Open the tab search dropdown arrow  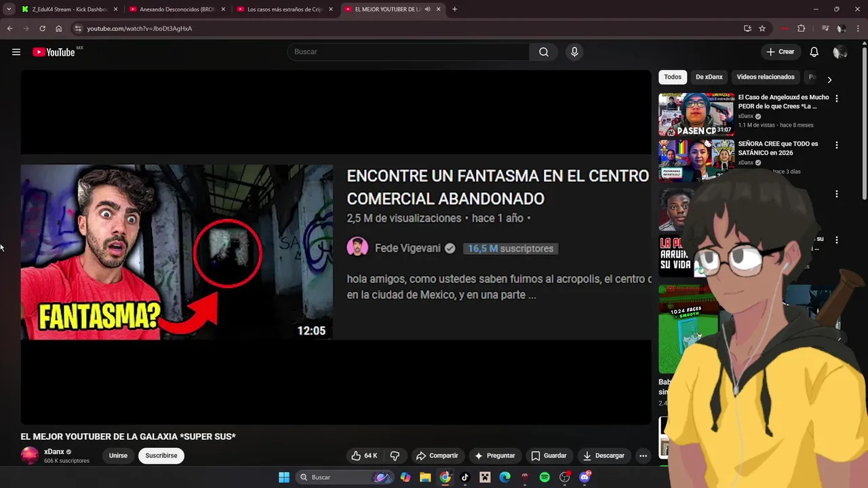tap(9, 9)
